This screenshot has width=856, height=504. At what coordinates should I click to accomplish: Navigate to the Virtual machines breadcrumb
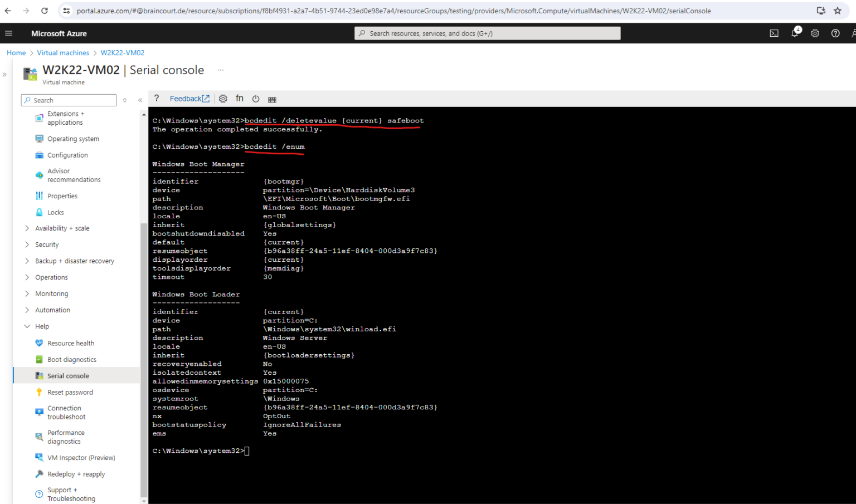pos(63,52)
